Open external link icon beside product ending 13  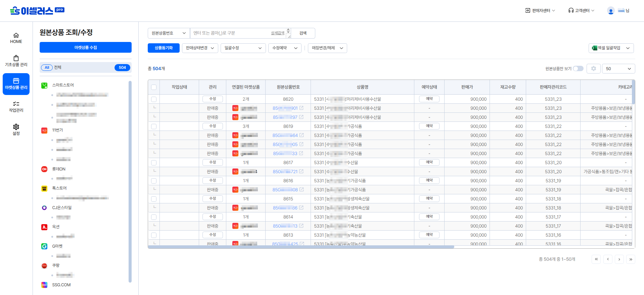tap(301, 226)
